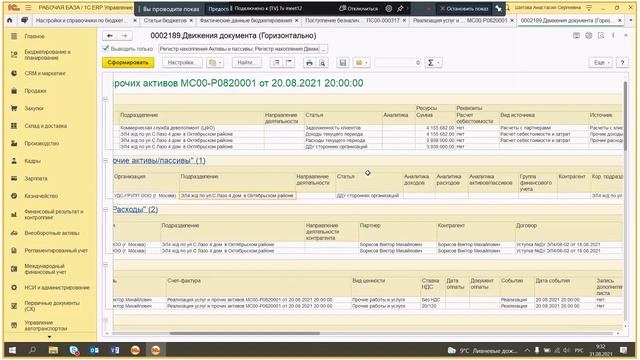The height and width of the screenshot is (360, 640).
Task: Click the horizontal scrollbar of the report
Action: 245,333
